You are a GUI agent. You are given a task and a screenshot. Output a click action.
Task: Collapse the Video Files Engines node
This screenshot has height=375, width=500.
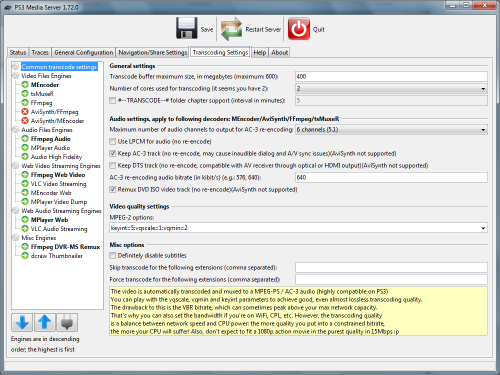coord(15,76)
